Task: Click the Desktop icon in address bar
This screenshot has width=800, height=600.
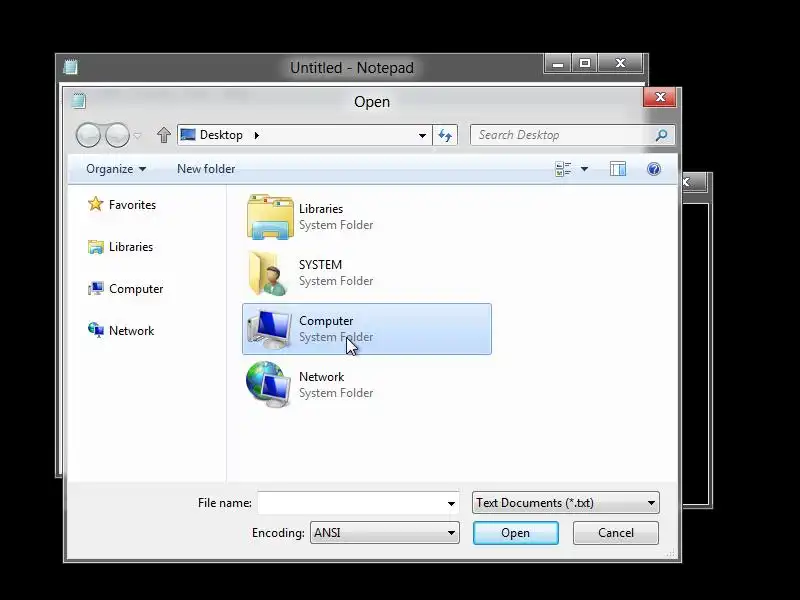Action: pos(188,135)
